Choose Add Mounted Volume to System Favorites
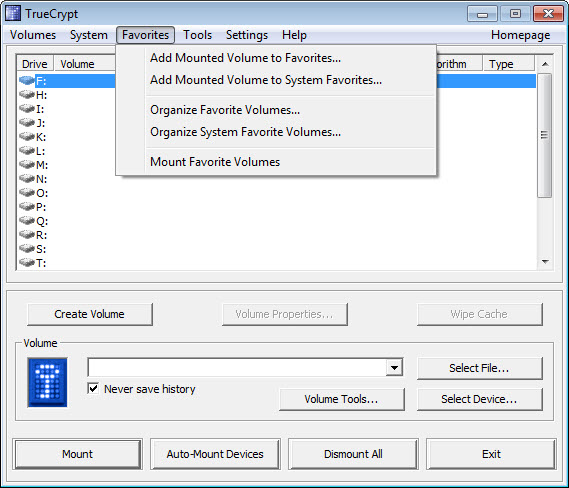 pyautogui.click(x=276, y=80)
